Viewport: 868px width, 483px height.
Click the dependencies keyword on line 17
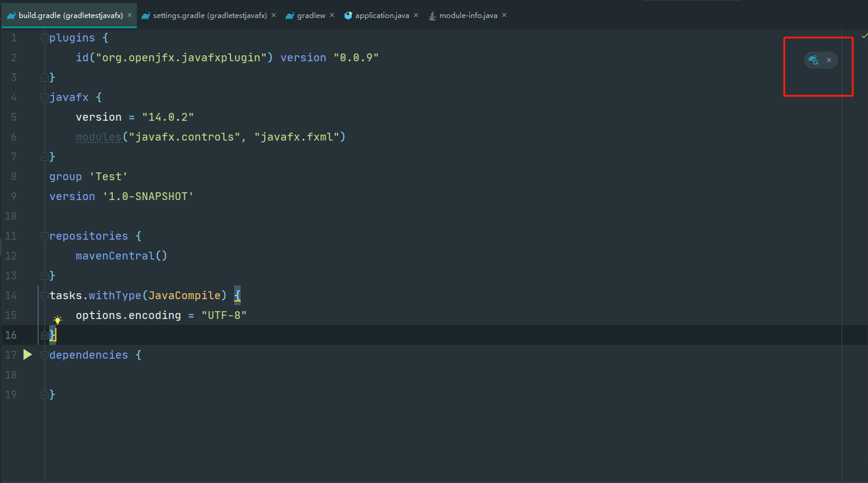tap(89, 355)
